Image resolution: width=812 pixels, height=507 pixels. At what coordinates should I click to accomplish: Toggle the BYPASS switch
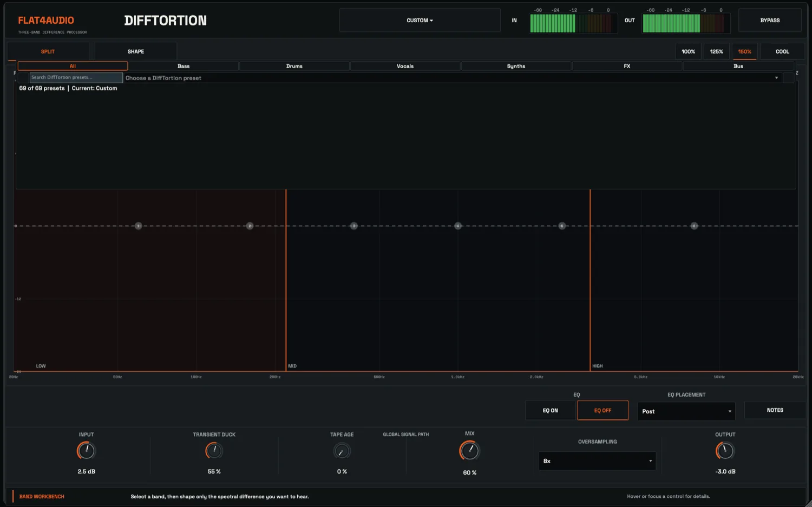(770, 20)
